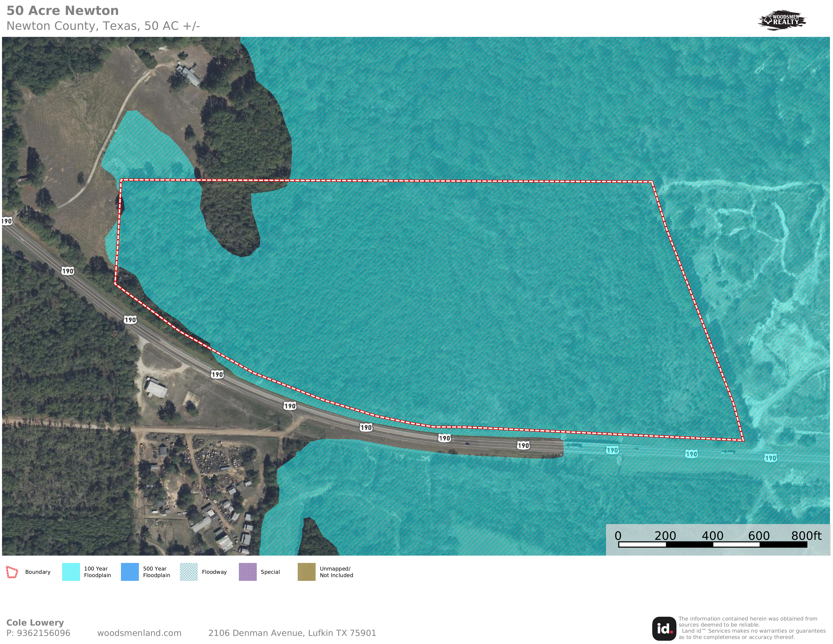The height and width of the screenshot is (644, 833).
Task: Click the Boundary legend label
Action: [x=38, y=572]
